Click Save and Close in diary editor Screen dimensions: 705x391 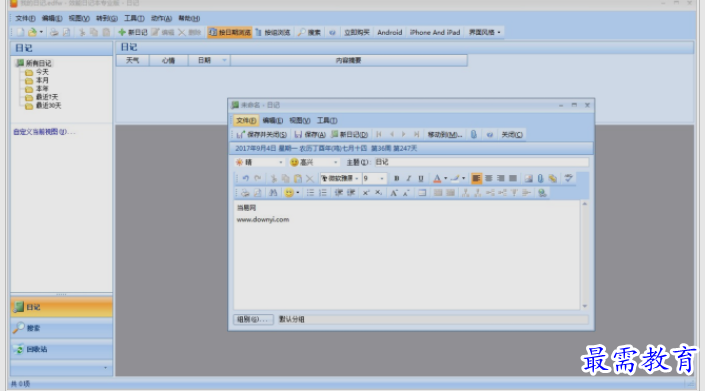(262, 134)
